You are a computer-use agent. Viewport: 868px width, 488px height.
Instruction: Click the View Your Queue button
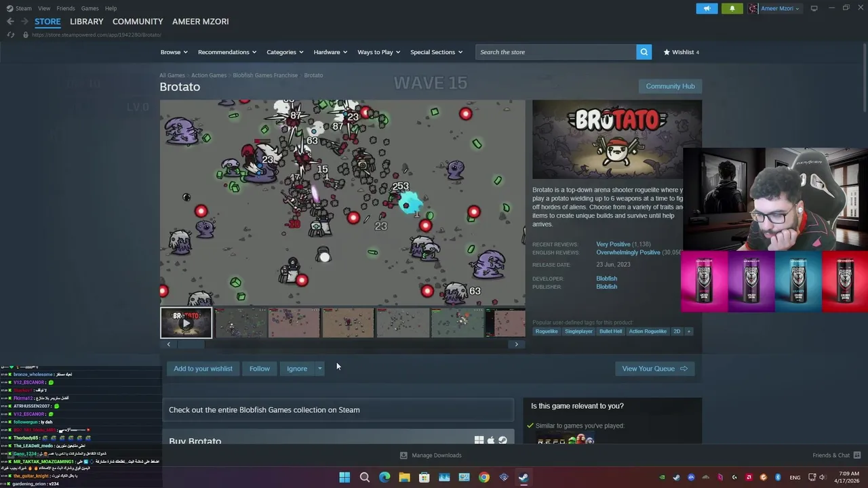click(654, 369)
